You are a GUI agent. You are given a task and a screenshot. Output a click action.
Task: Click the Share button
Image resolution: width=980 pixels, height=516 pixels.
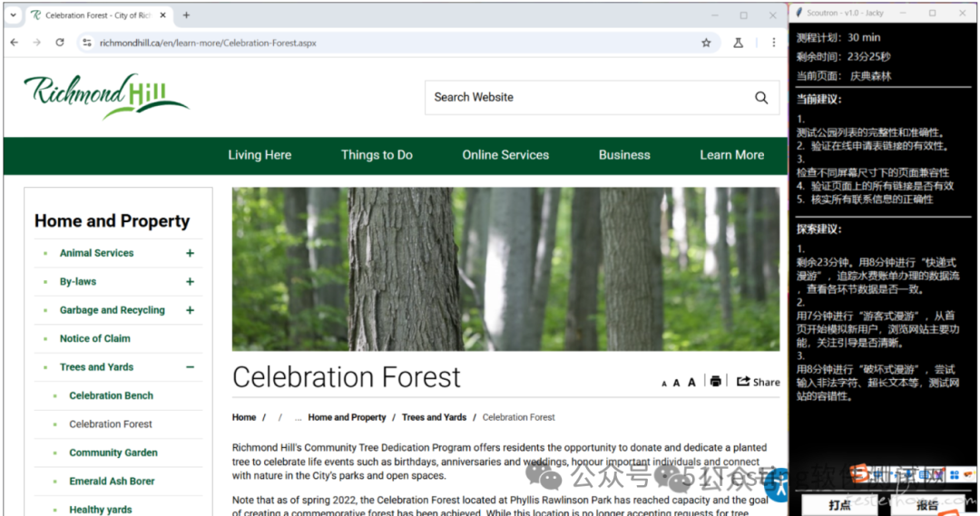coord(758,382)
